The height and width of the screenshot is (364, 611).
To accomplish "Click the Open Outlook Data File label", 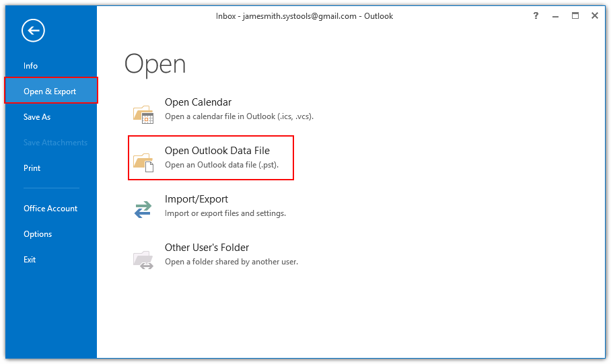I will (217, 151).
